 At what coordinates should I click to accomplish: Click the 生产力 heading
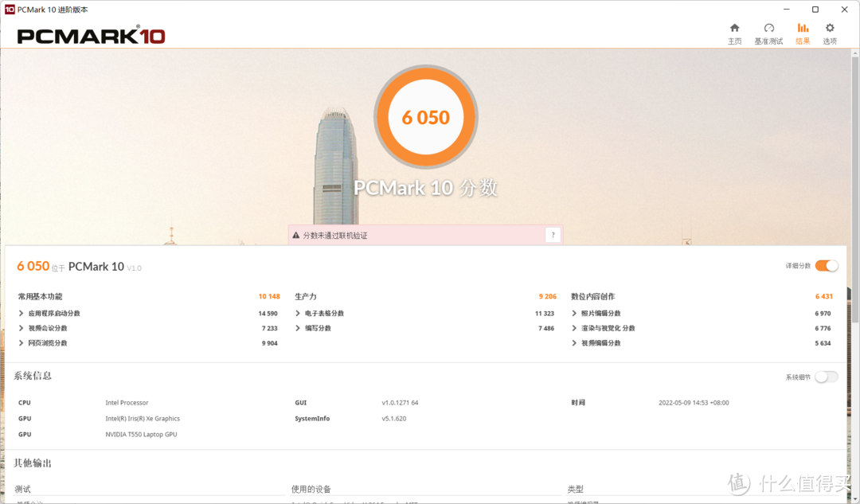coord(306,296)
